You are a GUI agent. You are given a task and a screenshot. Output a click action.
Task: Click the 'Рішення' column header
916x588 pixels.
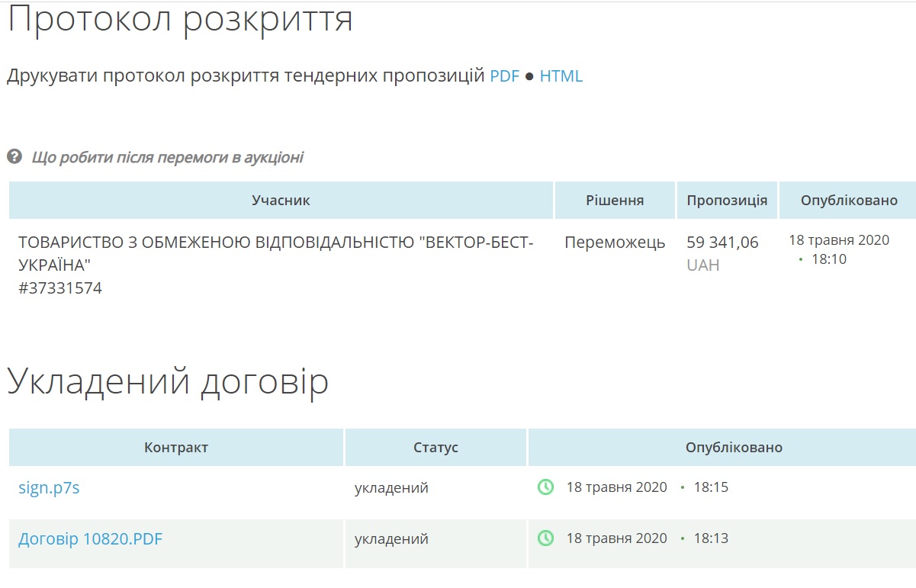[x=615, y=201]
